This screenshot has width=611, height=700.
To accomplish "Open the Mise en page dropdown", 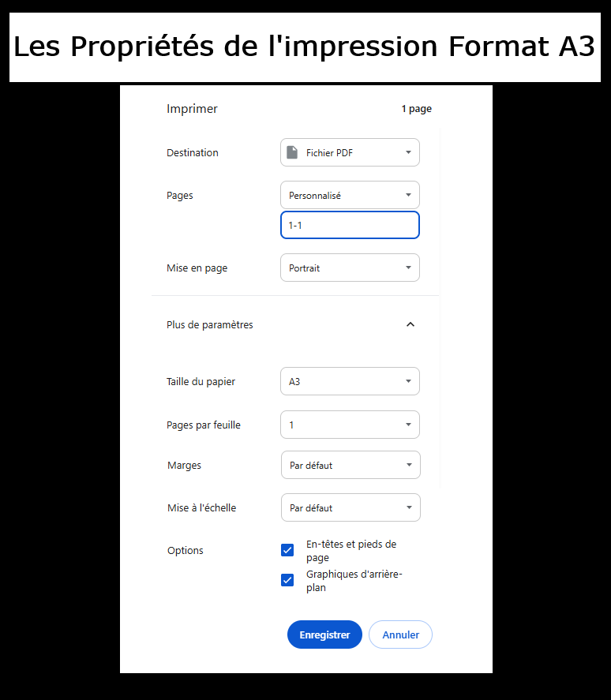I will (x=350, y=268).
